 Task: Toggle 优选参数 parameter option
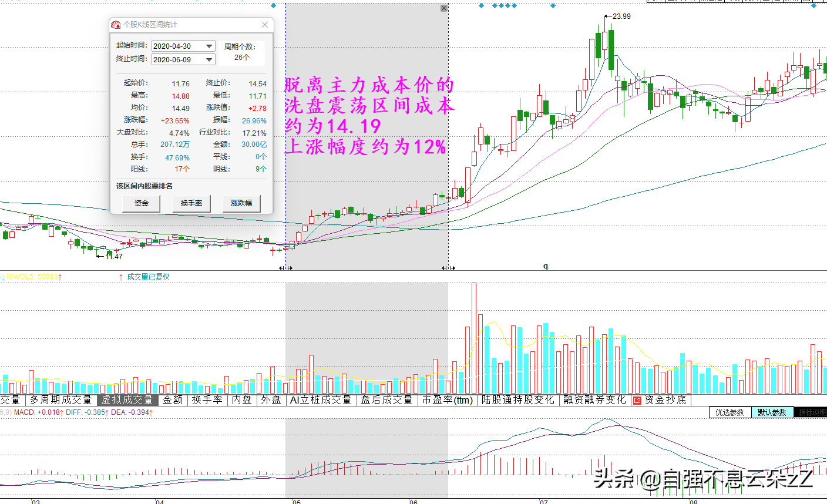point(730,412)
